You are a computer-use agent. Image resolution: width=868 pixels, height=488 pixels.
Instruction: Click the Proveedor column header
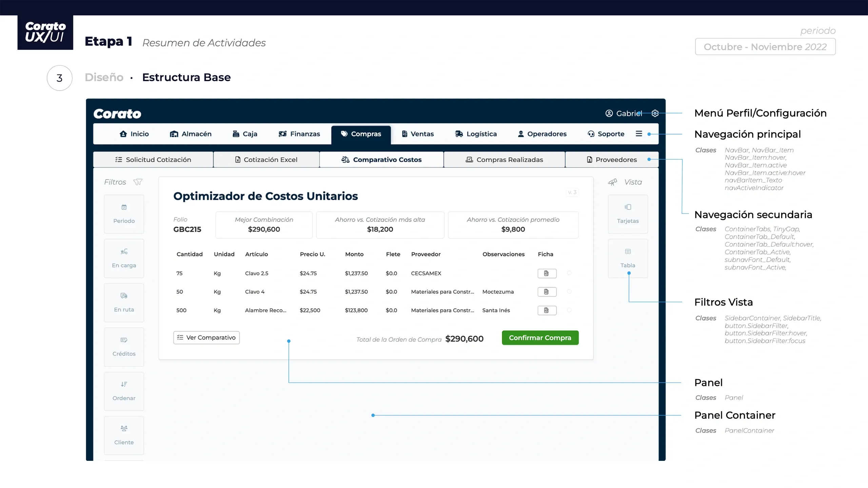426,254
